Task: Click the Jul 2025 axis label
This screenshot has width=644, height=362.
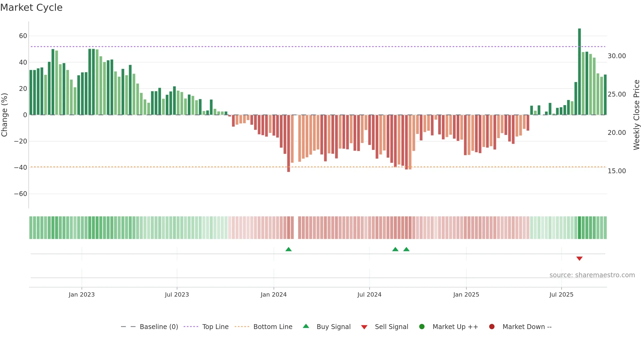Action: [x=561, y=294]
